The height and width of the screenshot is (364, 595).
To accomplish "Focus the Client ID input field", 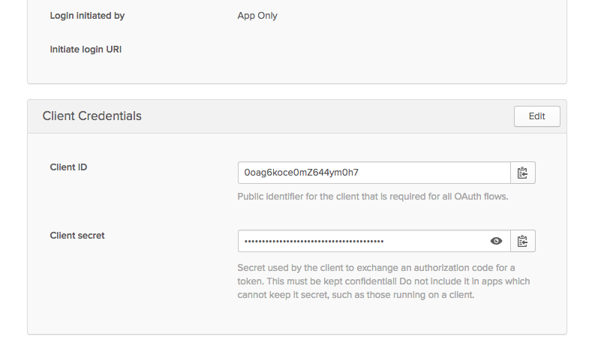I will (x=420, y=173).
